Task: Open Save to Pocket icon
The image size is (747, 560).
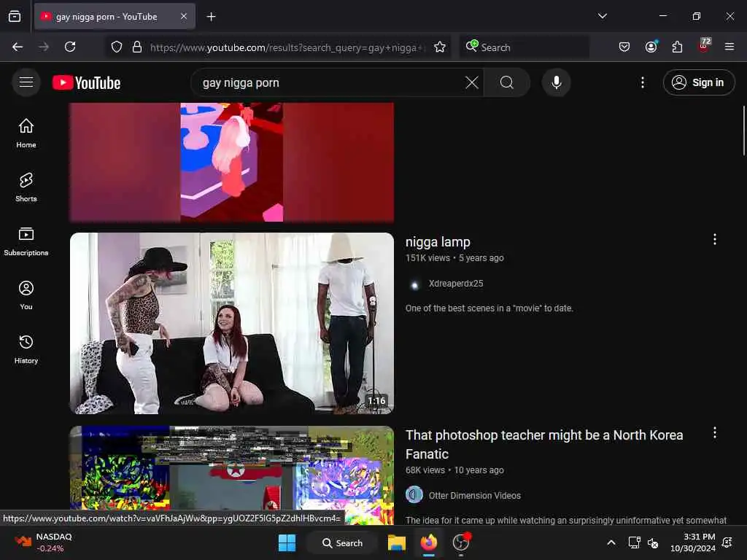Action: 624,47
